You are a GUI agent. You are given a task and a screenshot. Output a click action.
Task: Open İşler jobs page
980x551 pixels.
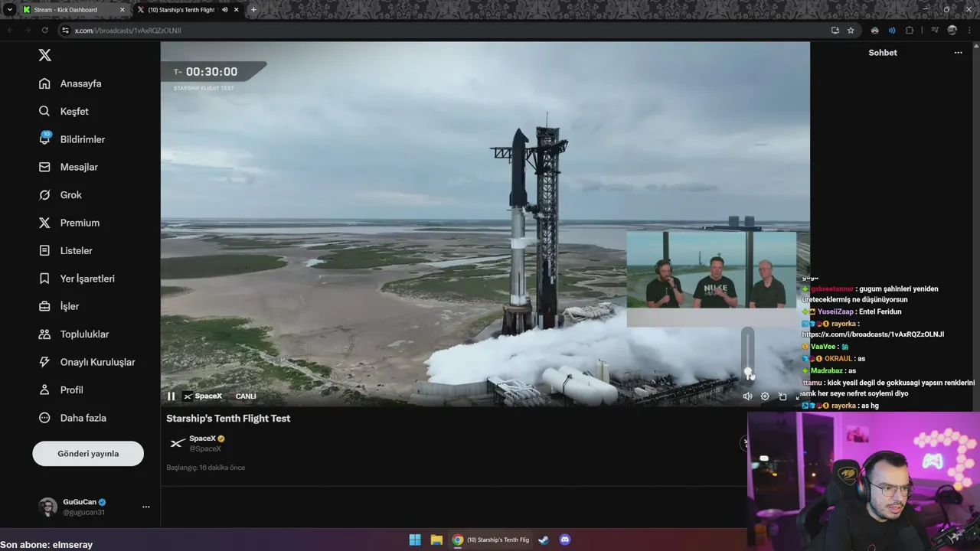59,306
